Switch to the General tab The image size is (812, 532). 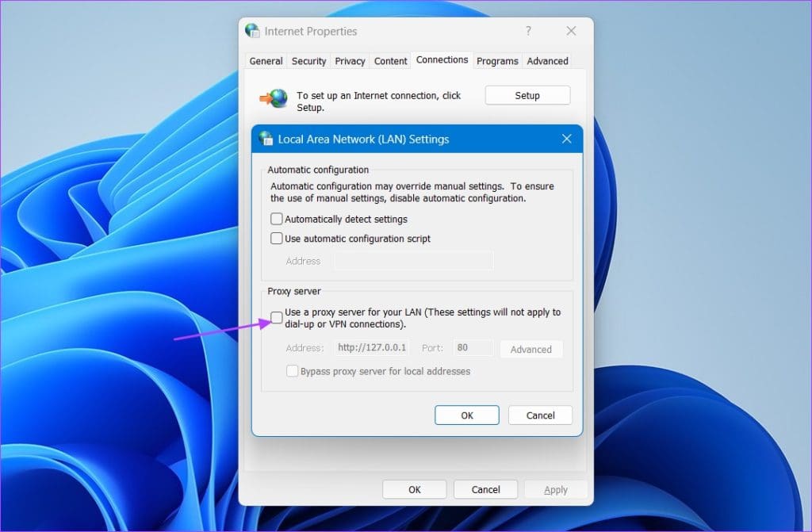(266, 61)
